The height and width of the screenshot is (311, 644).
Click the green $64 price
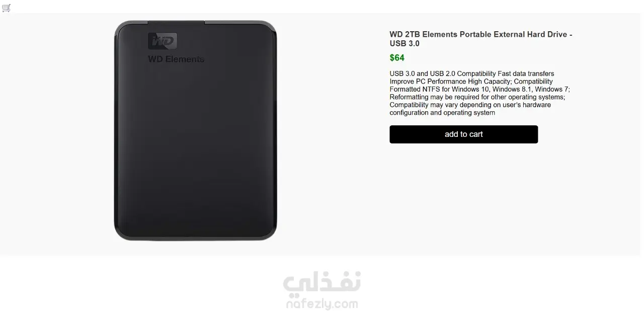tap(397, 58)
